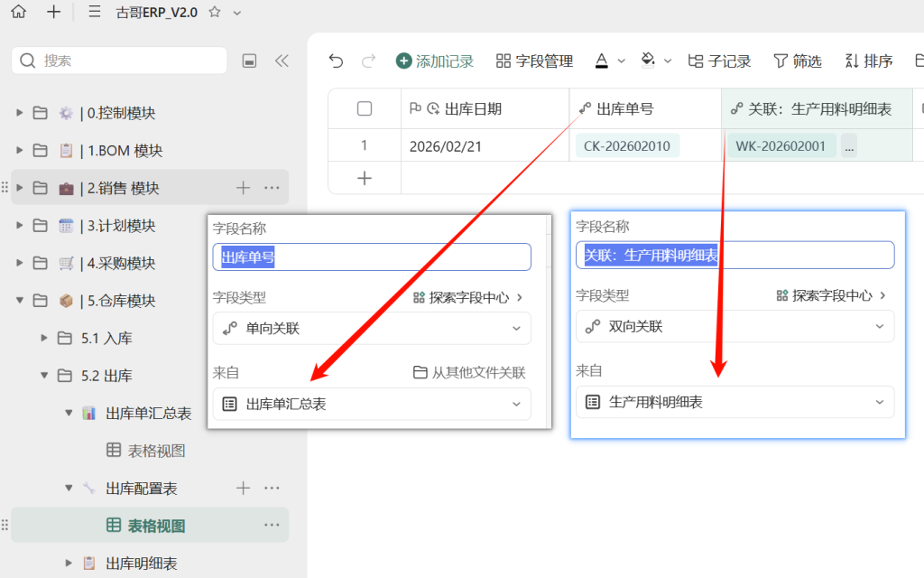This screenshot has width=924, height=578.
Task: Undo the last action
Action: (x=336, y=61)
